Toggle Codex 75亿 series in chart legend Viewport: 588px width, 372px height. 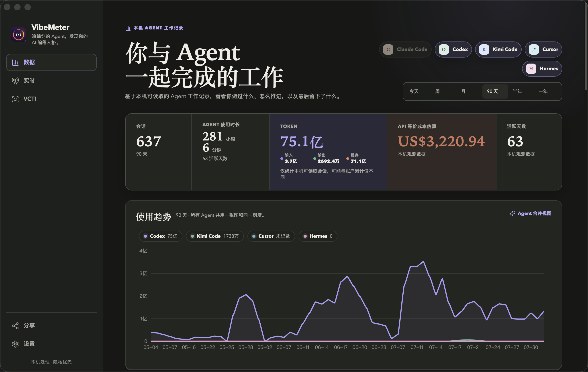(x=161, y=236)
